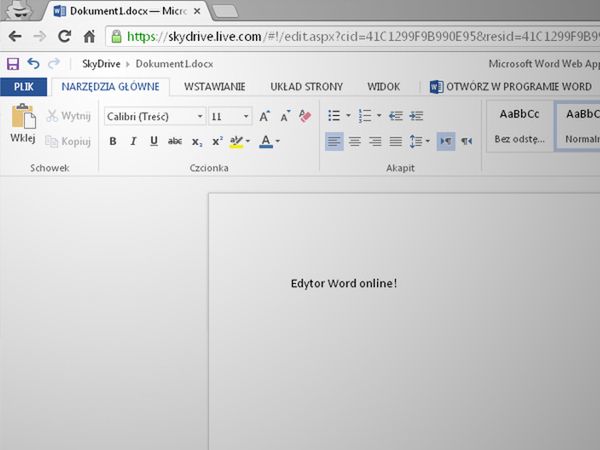Image resolution: width=600 pixels, height=450 pixels.
Task: Click the green HTTPS padlock icon
Action: pyautogui.click(x=116, y=37)
